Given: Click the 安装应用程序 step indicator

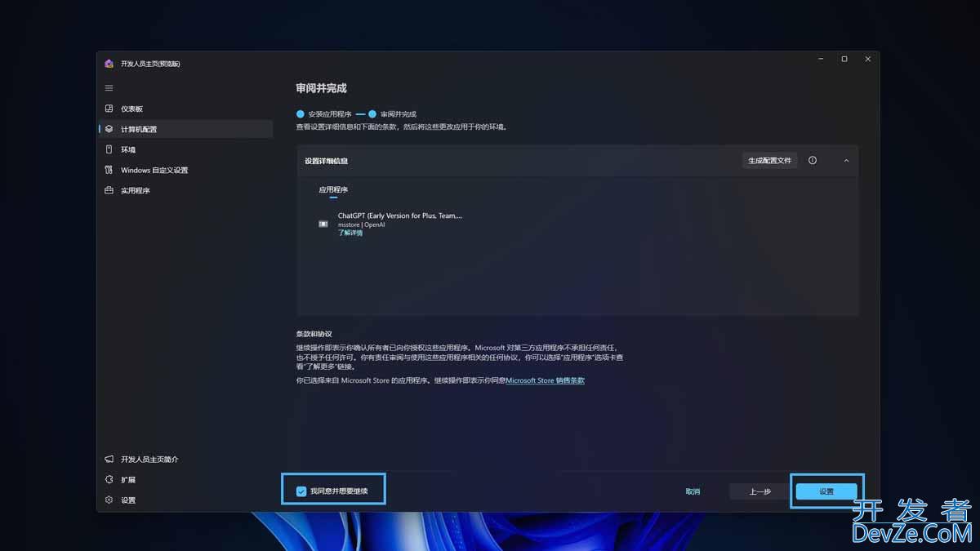Looking at the screenshot, I should 324,114.
